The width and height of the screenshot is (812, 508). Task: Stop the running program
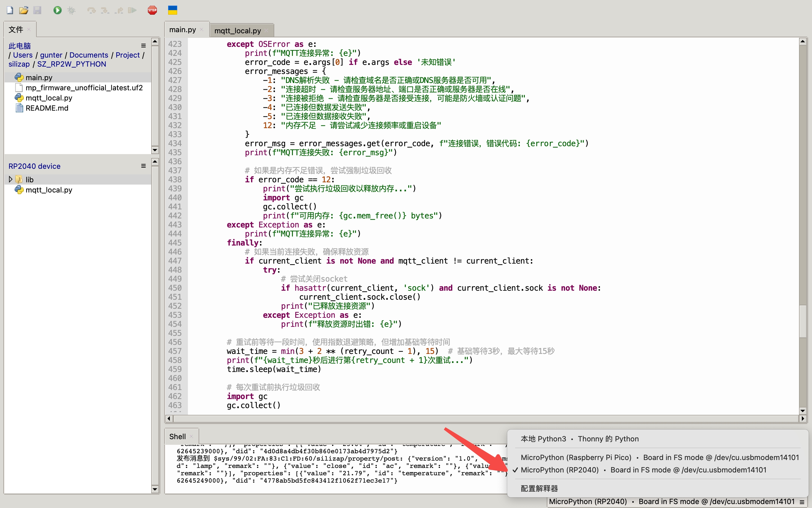tap(152, 10)
